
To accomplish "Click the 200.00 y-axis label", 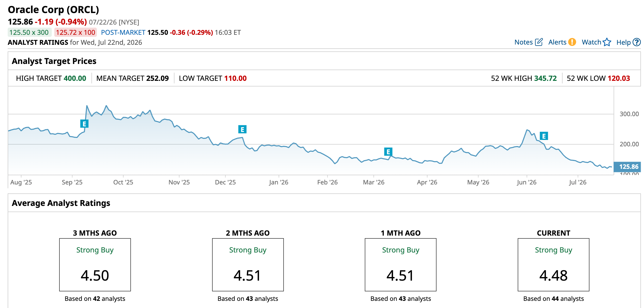I will pyautogui.click(x=629, y=144).
